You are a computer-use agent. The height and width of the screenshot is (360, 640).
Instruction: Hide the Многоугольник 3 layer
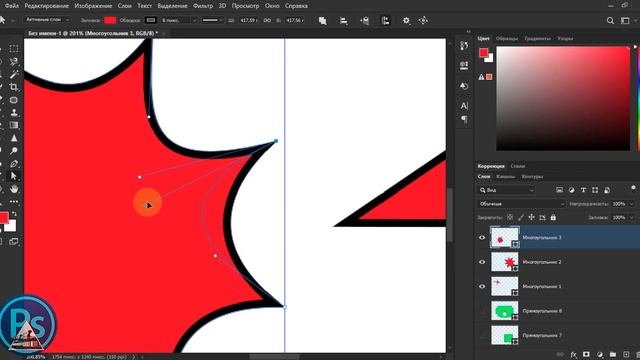click(482, 238)
